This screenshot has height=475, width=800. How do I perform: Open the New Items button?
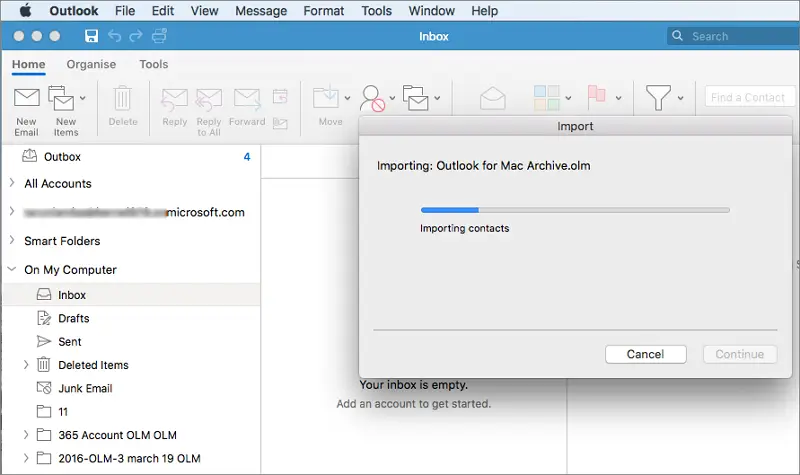click(x=66, y=111)
